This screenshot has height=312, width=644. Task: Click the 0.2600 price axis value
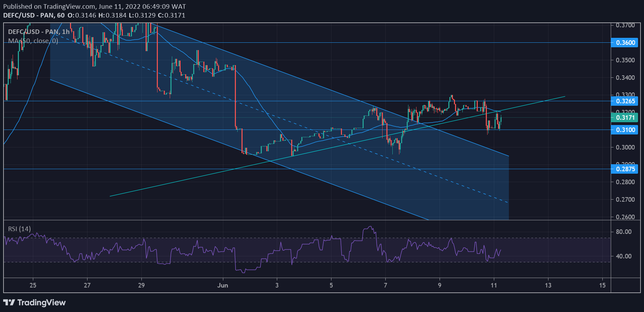tap(625, 217)
